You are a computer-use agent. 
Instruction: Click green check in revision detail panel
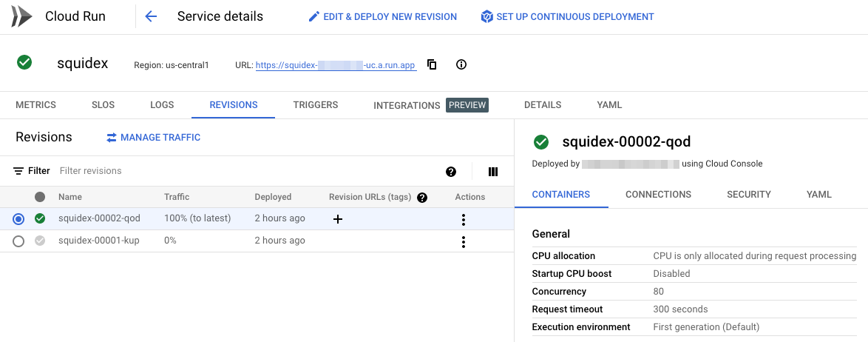541,142
